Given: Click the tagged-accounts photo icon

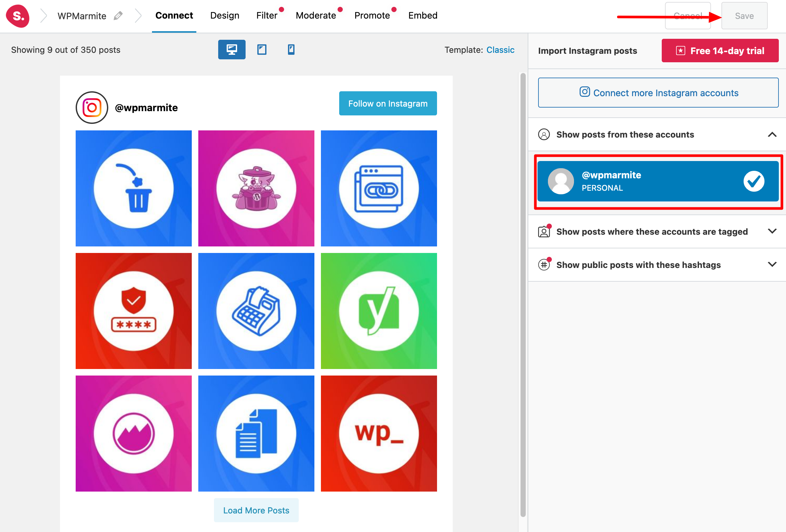Looking at the screenshot, I should pos(544,231).
